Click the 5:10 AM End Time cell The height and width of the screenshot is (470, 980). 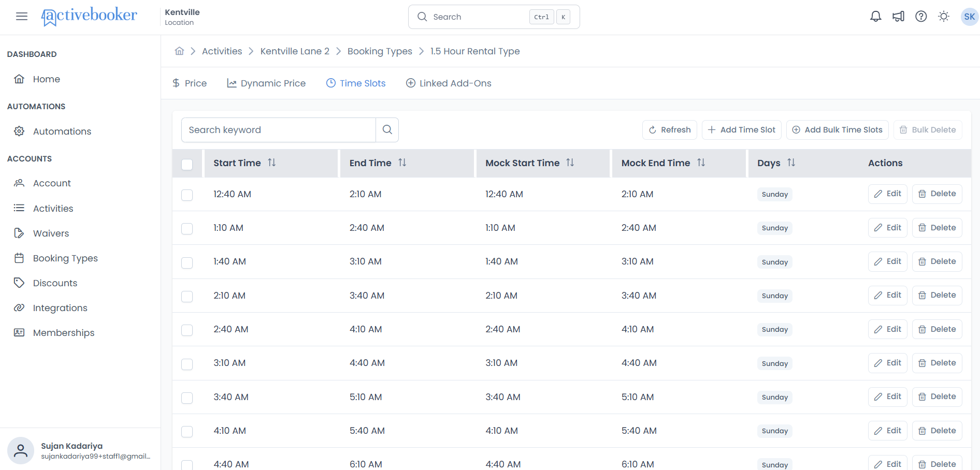(x=366, y=397)
